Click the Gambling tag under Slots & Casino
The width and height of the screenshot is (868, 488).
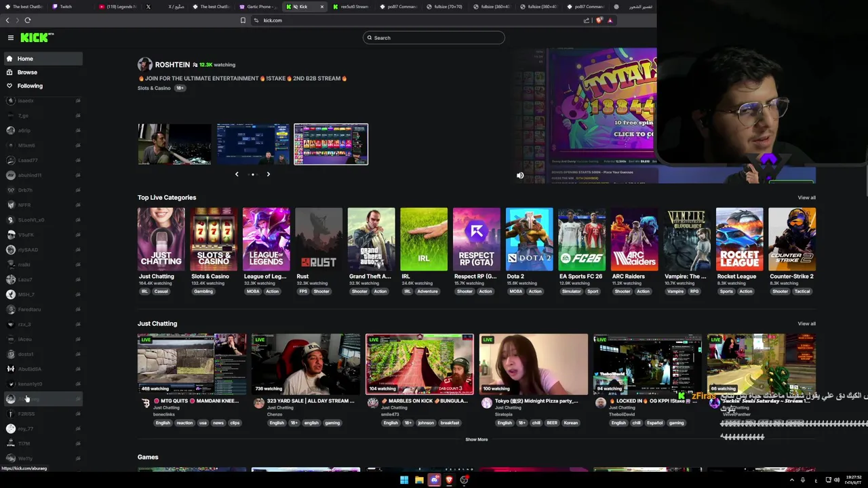coord(203,291)
